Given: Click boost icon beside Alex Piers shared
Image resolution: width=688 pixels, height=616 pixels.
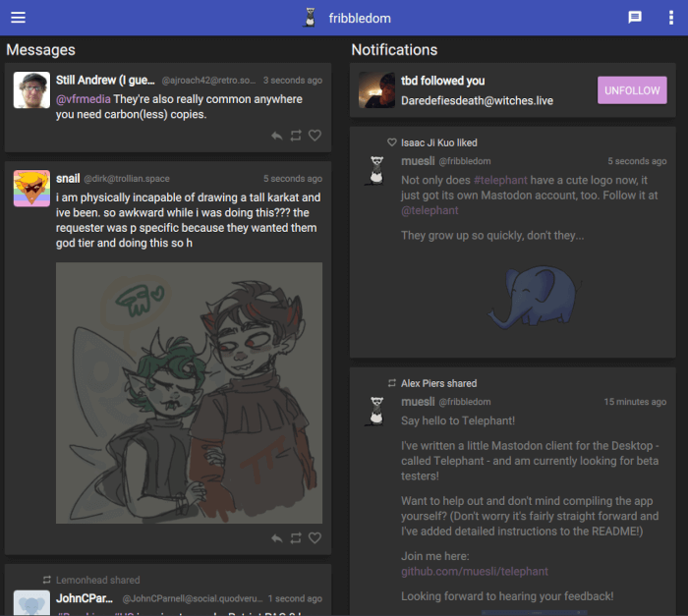Looking at the screenshot, I should click(392, 383).
